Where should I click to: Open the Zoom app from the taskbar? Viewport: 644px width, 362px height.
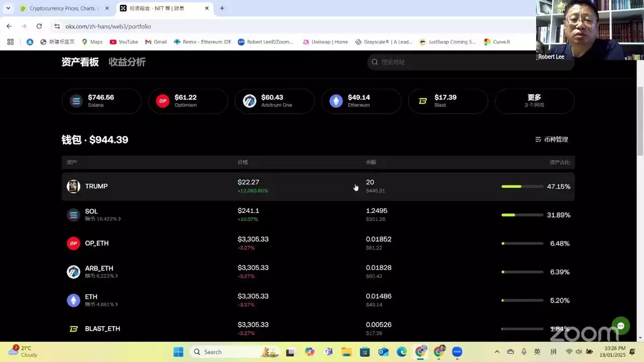(x=457, y=352)
